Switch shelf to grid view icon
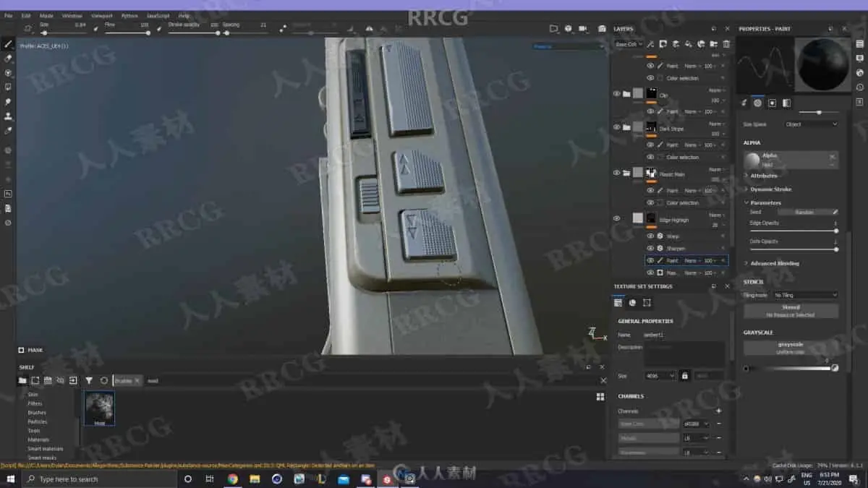 (600, 397)
